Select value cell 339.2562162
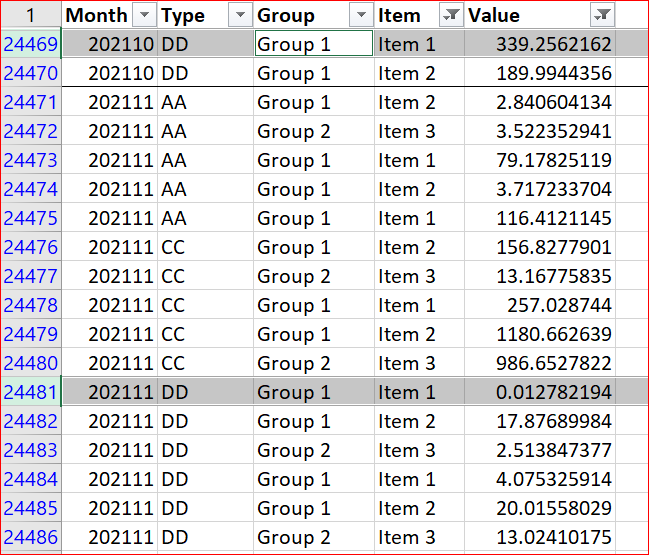 [540, 44]
